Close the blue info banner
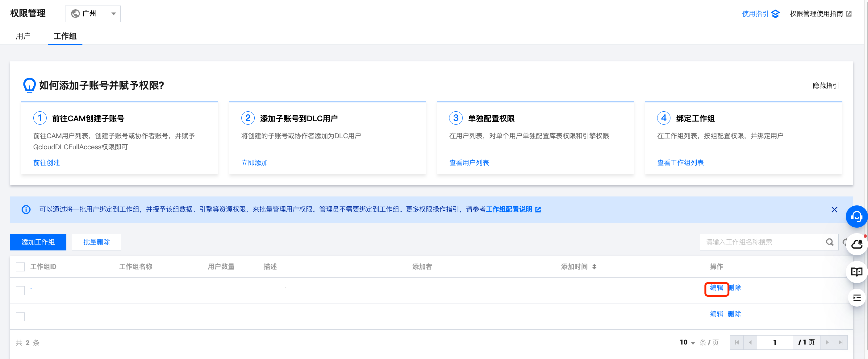This screenshot has height=359, width=868. [x=834, y=209]
